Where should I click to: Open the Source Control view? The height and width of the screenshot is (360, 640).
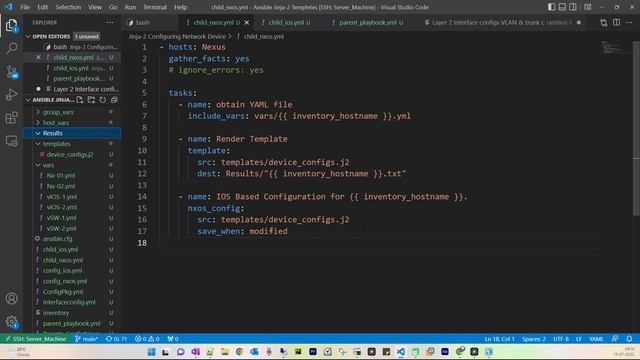pos(11,72)
